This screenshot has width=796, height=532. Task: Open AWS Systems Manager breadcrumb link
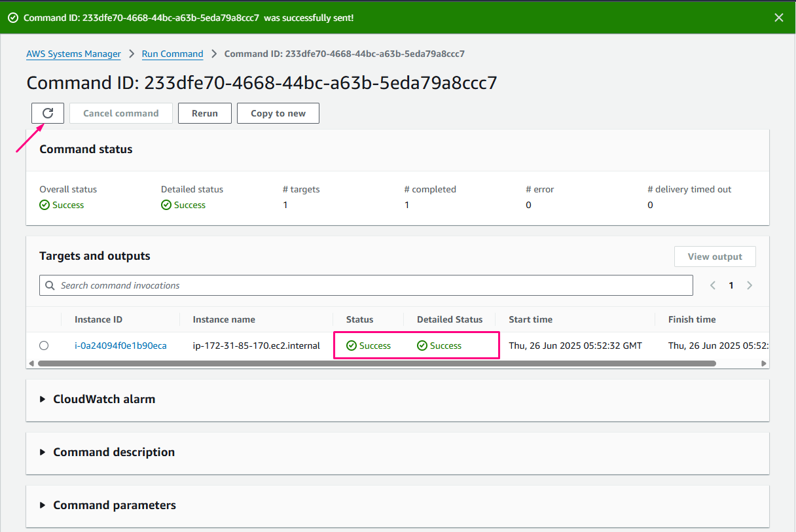[73, 54]
